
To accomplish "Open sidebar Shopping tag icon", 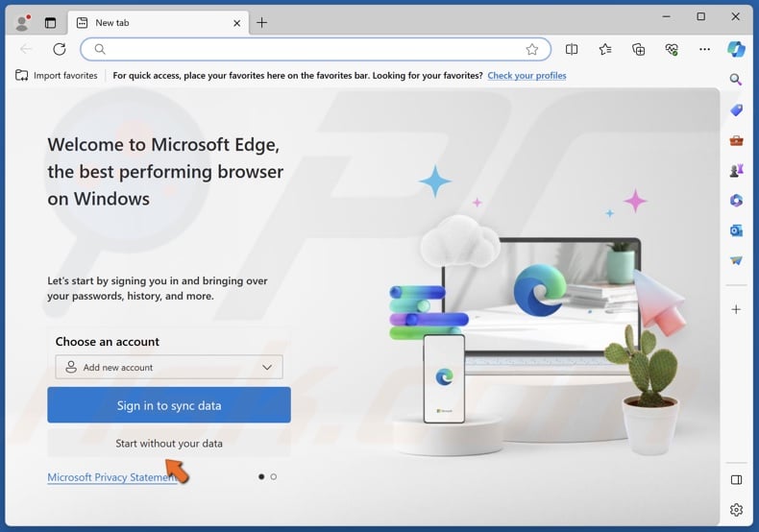I will click(x=736, y=109).
